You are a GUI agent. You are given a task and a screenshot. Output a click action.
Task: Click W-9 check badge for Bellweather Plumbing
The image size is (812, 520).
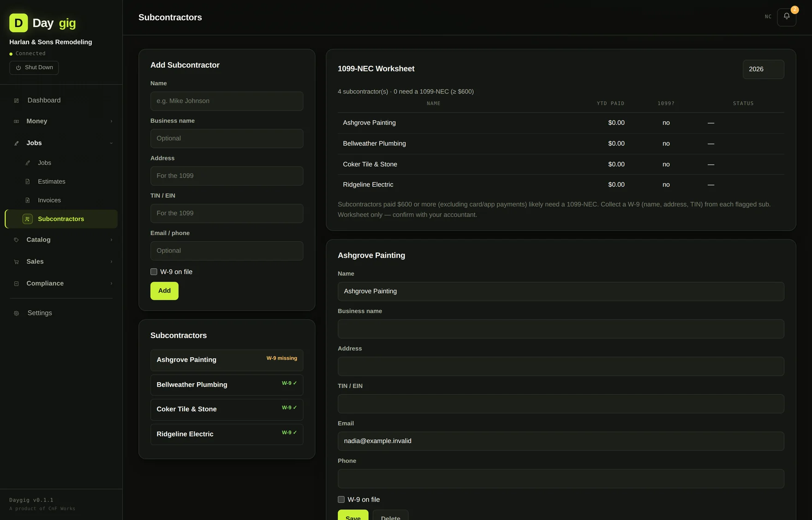pos(289,383)
